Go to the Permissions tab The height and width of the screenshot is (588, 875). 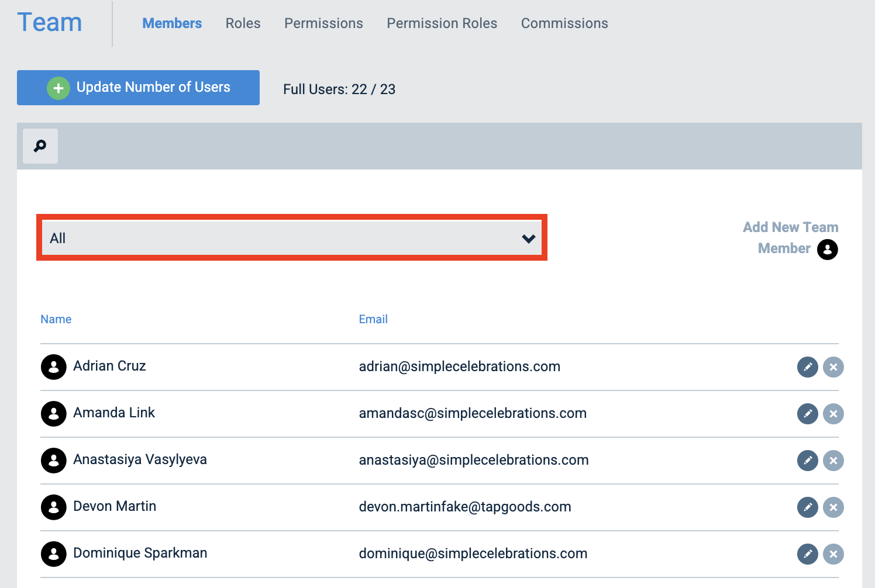323,23
